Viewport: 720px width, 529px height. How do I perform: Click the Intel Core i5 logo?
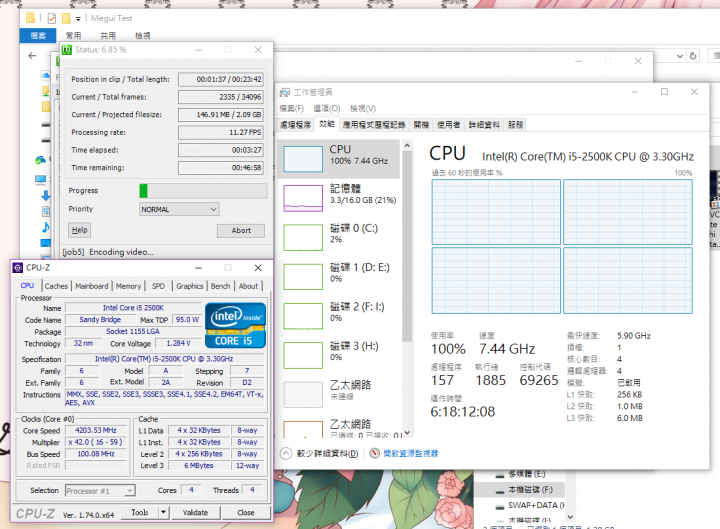[235, 325]
